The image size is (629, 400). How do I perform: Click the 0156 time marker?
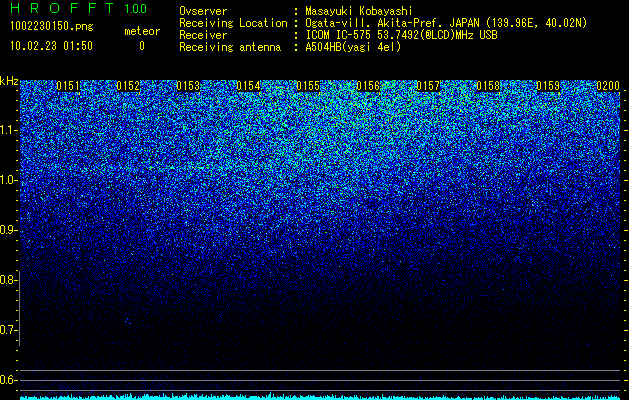click(368, 86)
